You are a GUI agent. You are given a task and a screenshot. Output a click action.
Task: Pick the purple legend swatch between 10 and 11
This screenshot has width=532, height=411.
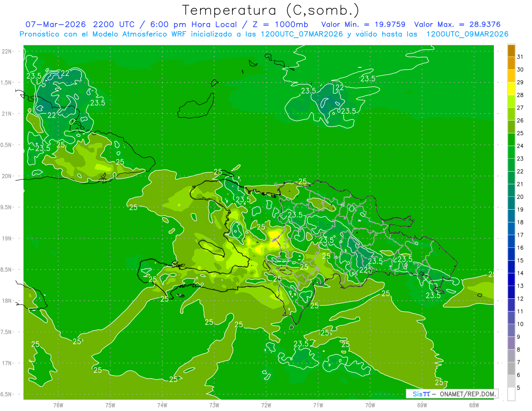tap(511, 317)
